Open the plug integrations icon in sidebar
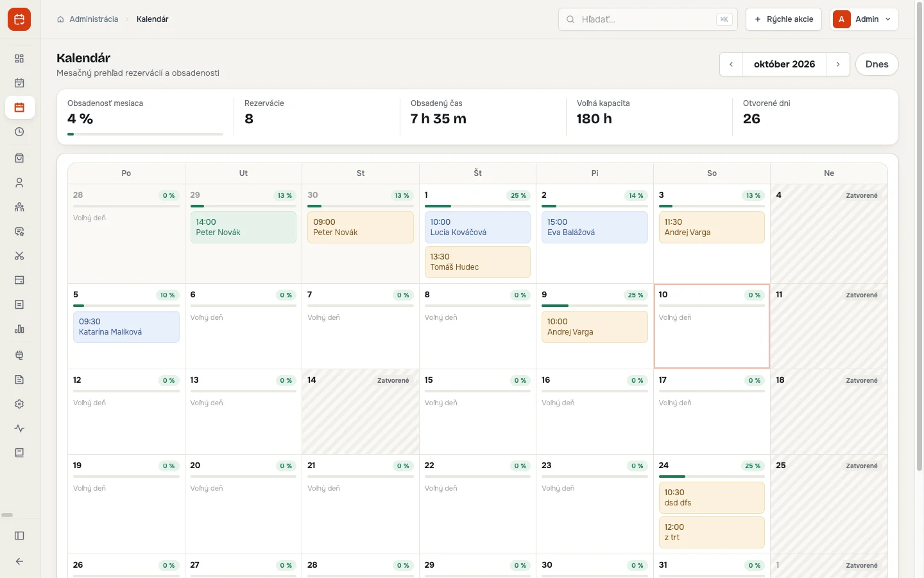Viewport: 924px width, 578px height. tap(19, 355)
